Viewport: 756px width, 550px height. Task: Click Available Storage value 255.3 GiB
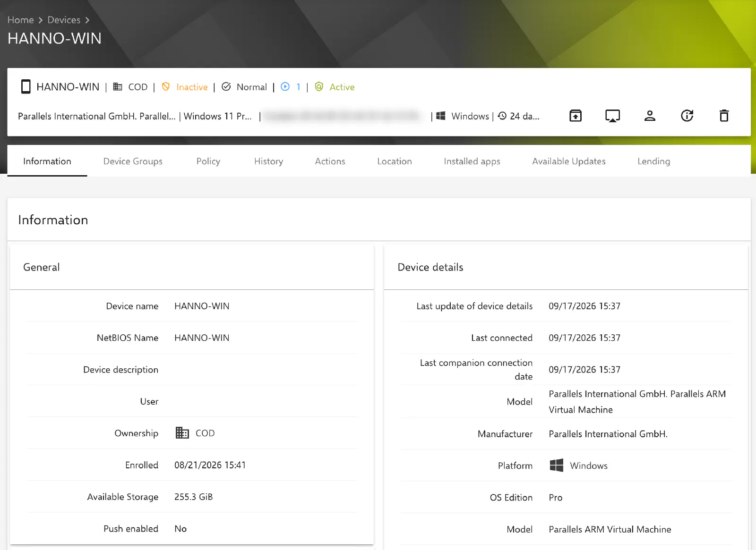point(194,497)
